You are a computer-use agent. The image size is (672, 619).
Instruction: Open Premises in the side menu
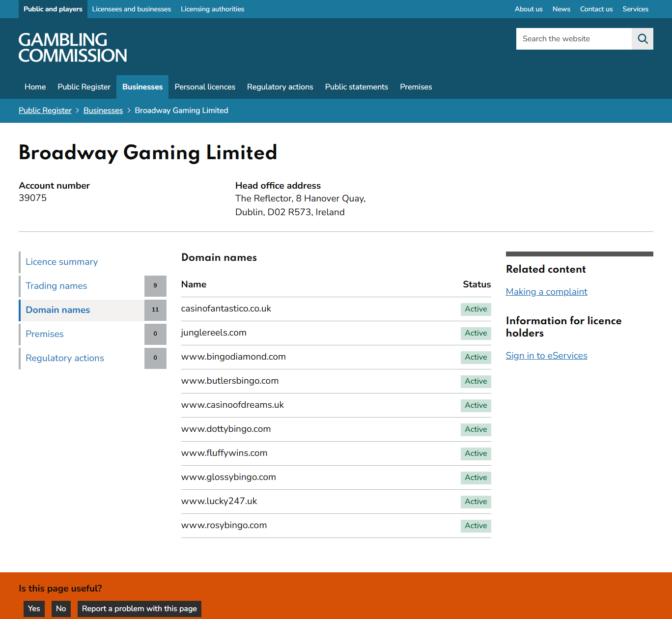click(93, 334)
